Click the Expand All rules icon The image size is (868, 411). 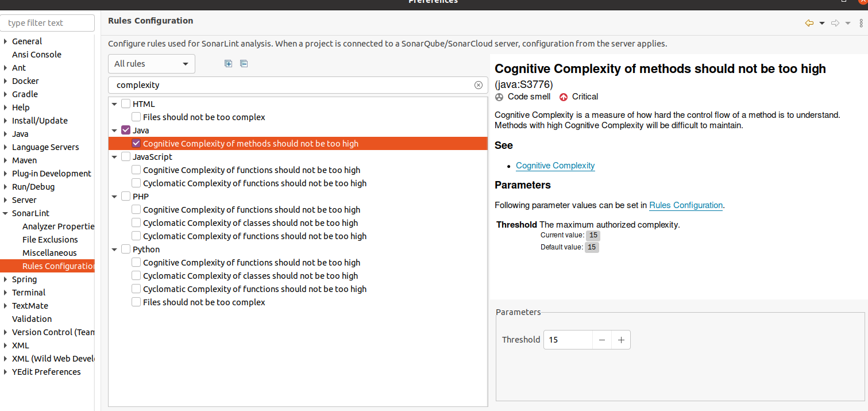click(x=228, y=64)
